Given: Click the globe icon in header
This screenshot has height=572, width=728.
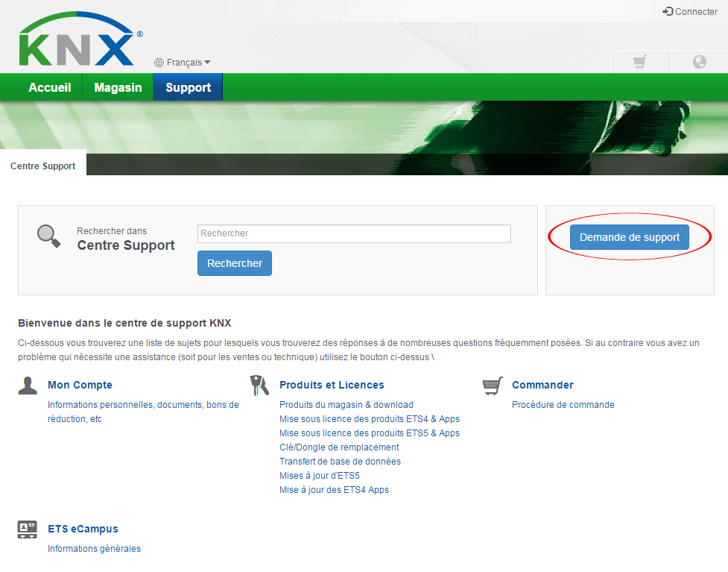Looking at the screenshot, I should 699,61.
